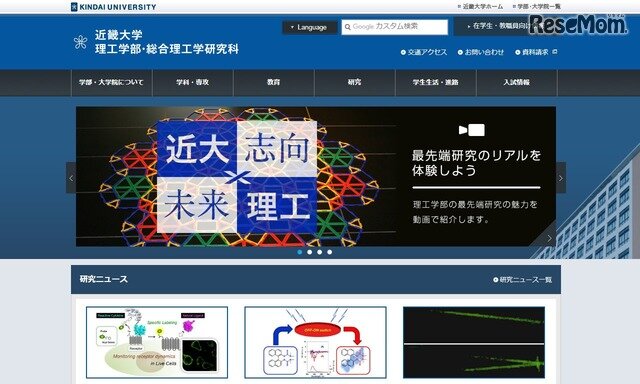The height and width of the screenshot is (384, 640).
Task: Select the first carousel dot
Action: pos(300,252)
